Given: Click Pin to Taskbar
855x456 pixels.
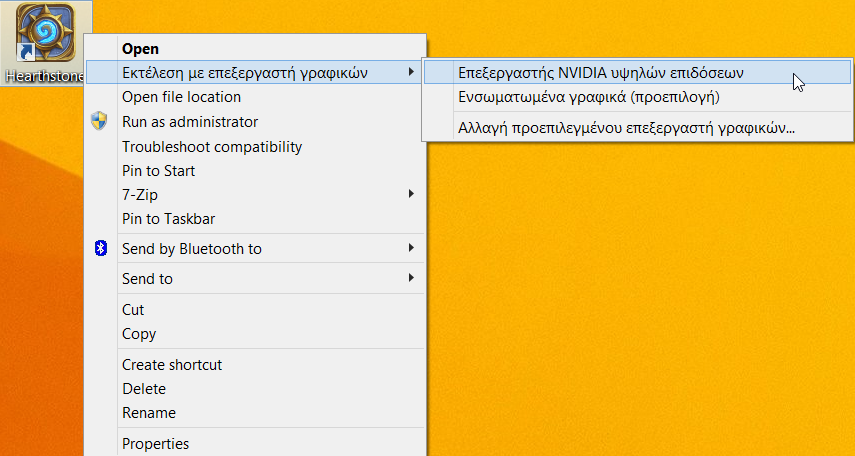Looking at the screenshot, I should click(168, 219).
